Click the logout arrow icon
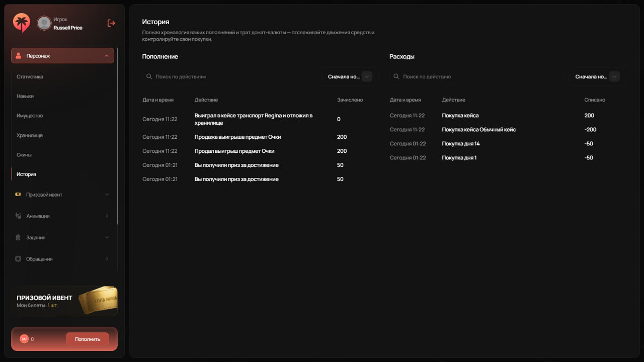The height and width of the screenshot is (362, 644). click(111, 23)
